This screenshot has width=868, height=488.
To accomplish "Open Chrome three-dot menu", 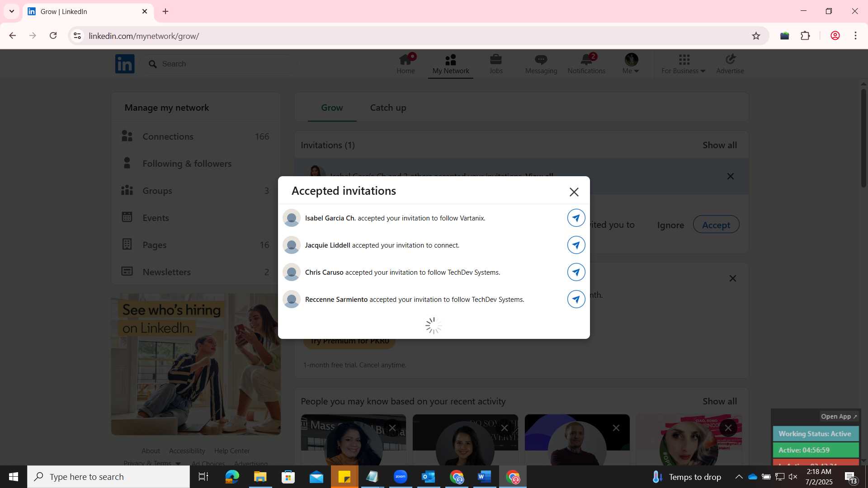I will click(855, 36).
